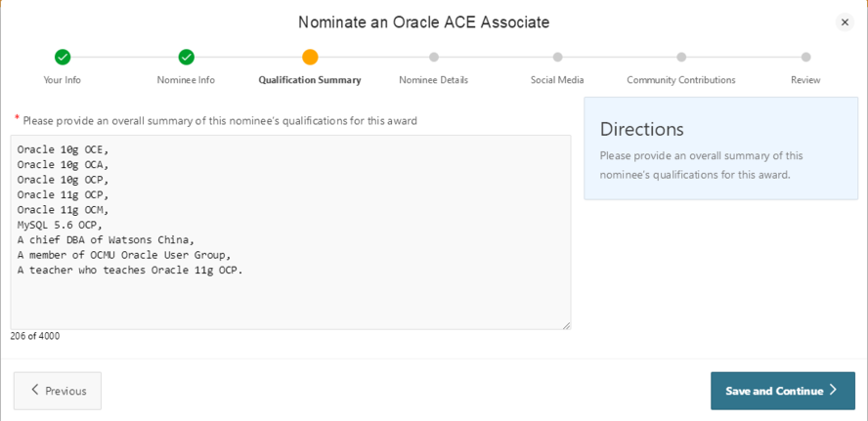Go to the Nominee Details step label
This screenshot has width=868, height=421.
pos(434,80)
